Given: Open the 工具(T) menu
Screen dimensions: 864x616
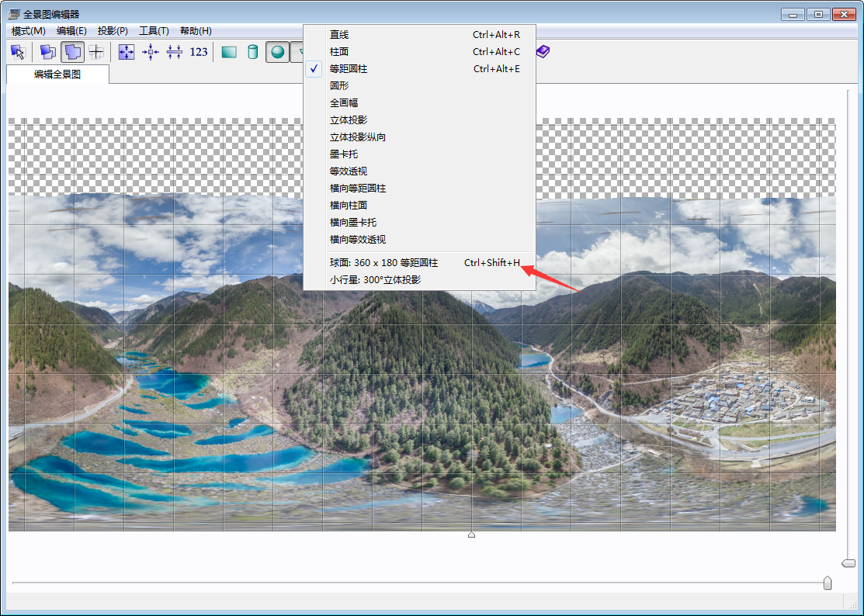Looking at the screenshot, I should point(154,31).
